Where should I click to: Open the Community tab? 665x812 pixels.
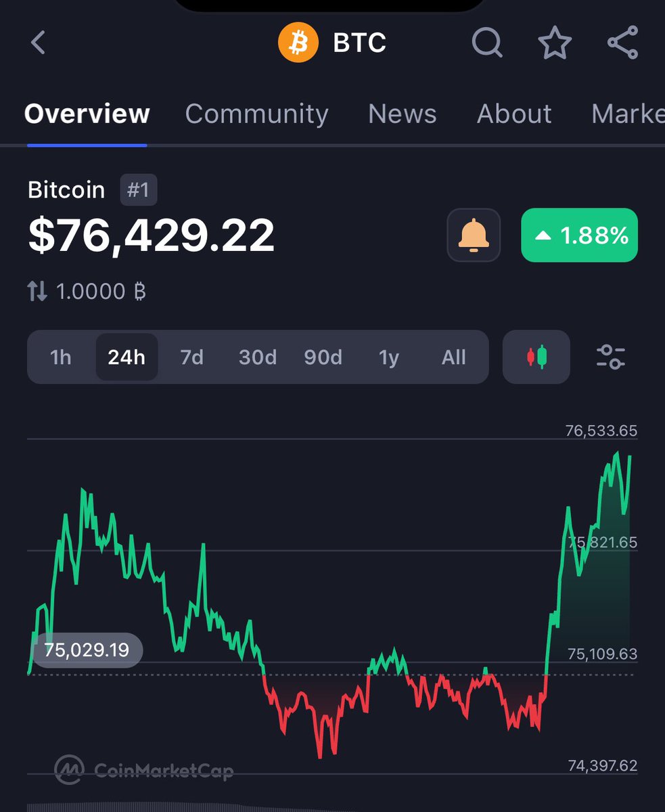tap(257, 114)
